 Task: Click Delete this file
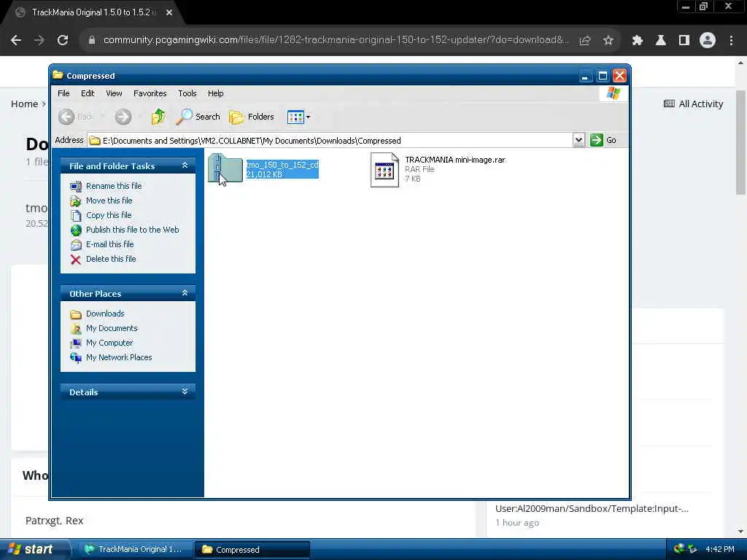point(111,259)
